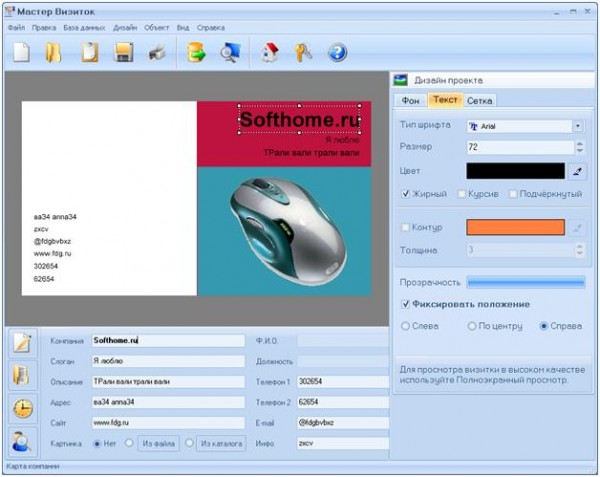Screen dimensions: 600x477
Task: Open the database icon with green arrow
Action: click(196, 52)
